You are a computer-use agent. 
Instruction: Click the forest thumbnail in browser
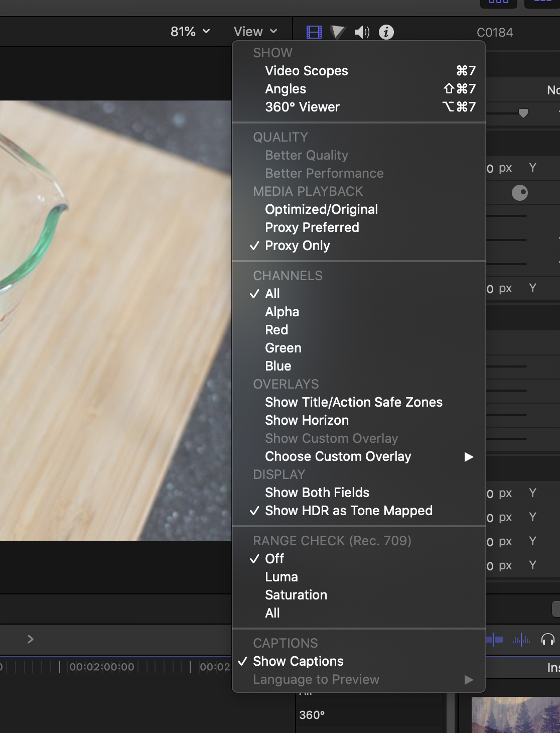point(516,715)
